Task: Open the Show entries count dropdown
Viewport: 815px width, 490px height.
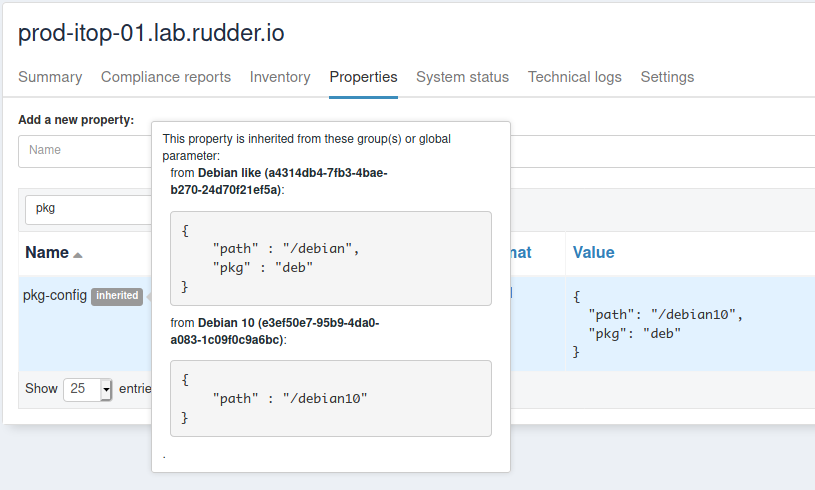Action: coord(88,389)
